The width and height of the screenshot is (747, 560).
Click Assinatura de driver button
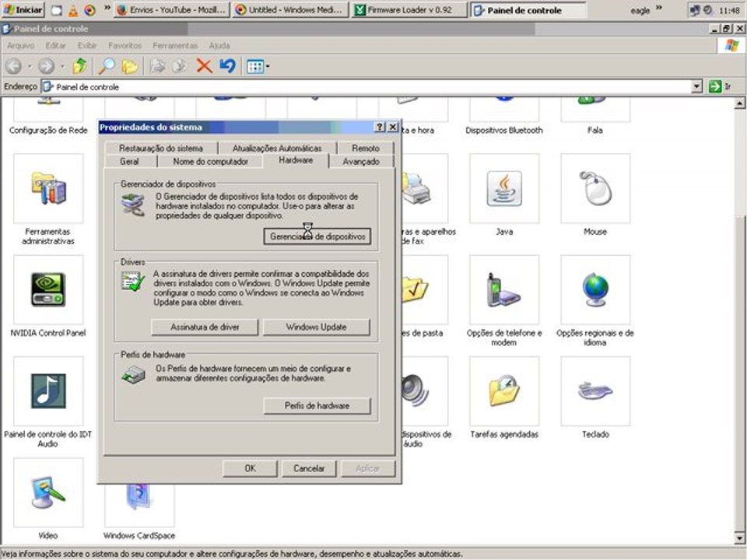(x=205, y=327)
